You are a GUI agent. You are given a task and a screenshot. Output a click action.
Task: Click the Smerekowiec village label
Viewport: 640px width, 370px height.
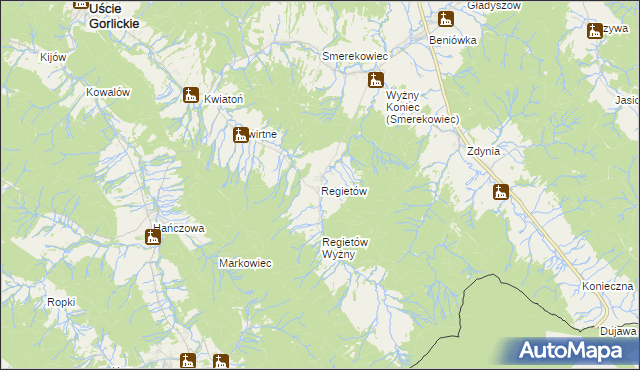coord(355,56)
